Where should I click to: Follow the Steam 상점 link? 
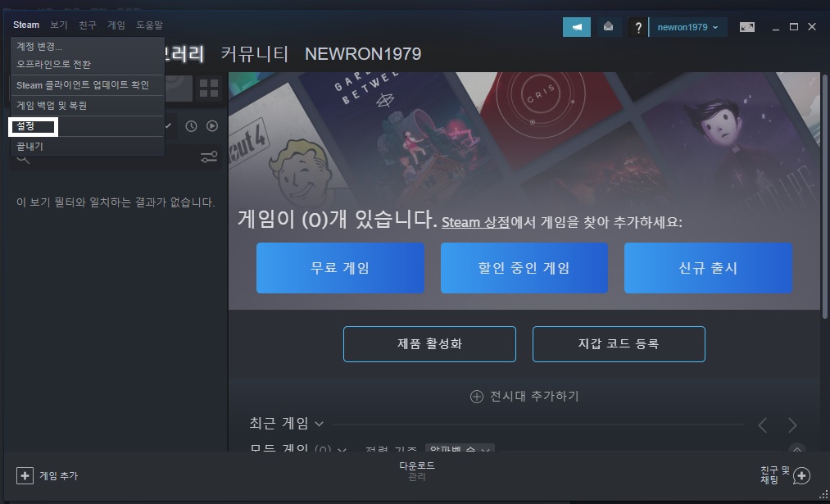coord(476,222)
